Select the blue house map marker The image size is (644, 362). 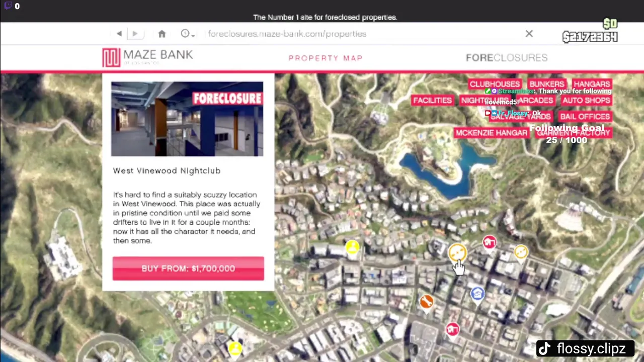point(477,293)
